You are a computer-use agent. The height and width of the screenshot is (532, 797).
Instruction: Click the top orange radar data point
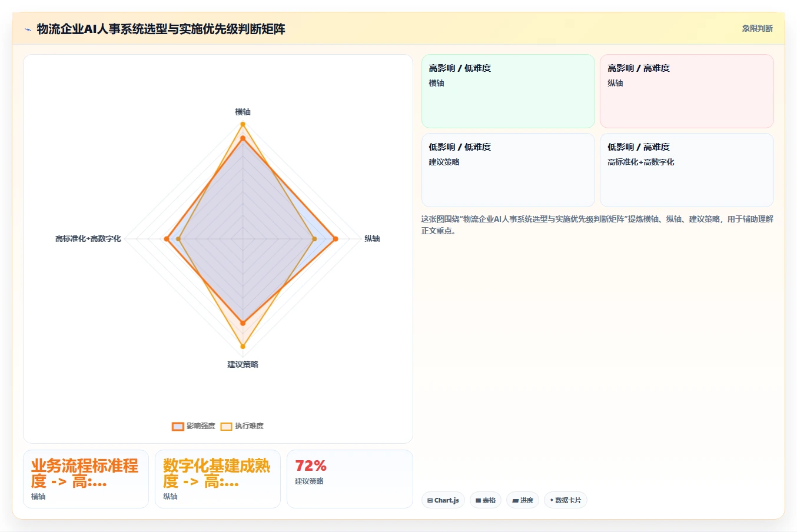click(x=243, y=138)
